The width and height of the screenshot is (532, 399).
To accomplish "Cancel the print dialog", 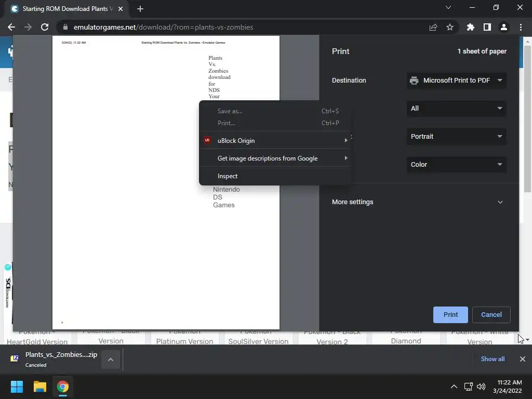I will 491,314.
